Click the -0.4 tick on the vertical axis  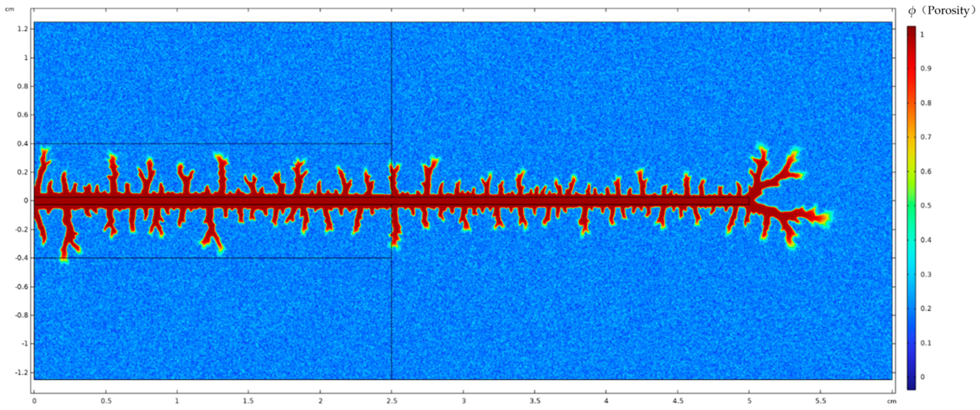coord(22,258)
